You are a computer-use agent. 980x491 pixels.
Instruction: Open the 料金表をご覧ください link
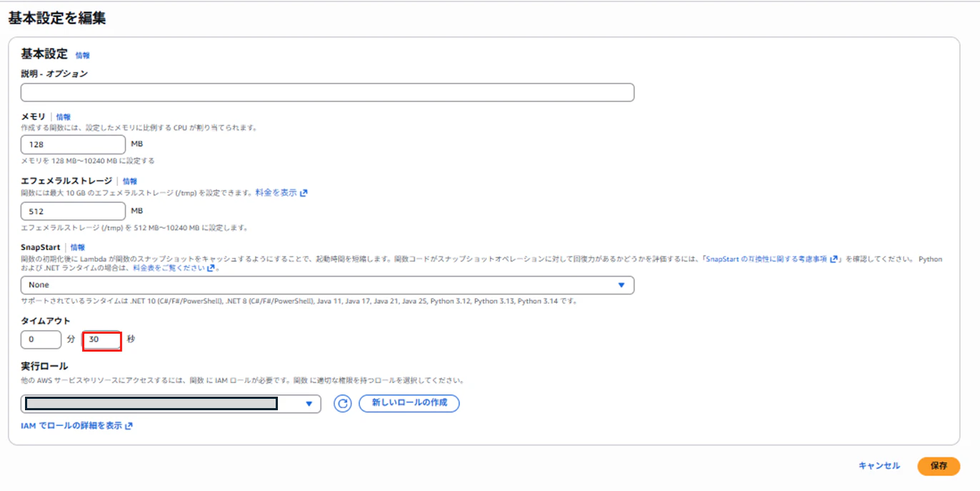click(x=174, y=269)
